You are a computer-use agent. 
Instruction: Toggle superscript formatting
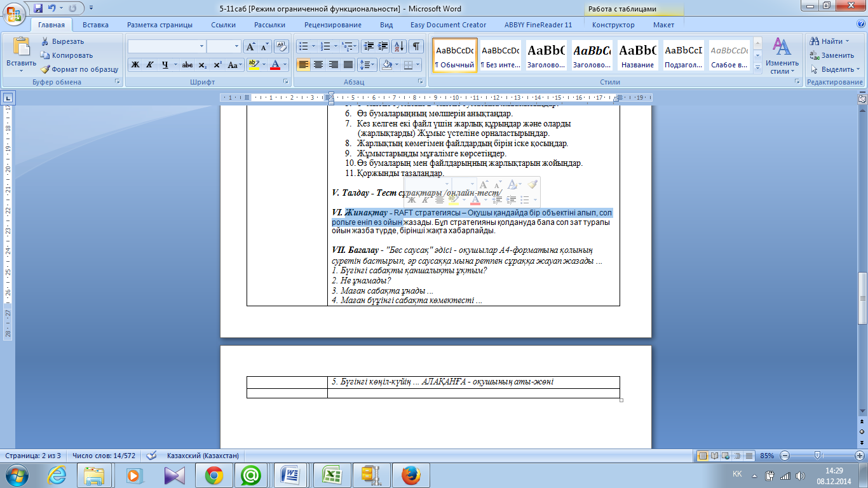click(x=217, y=65)
